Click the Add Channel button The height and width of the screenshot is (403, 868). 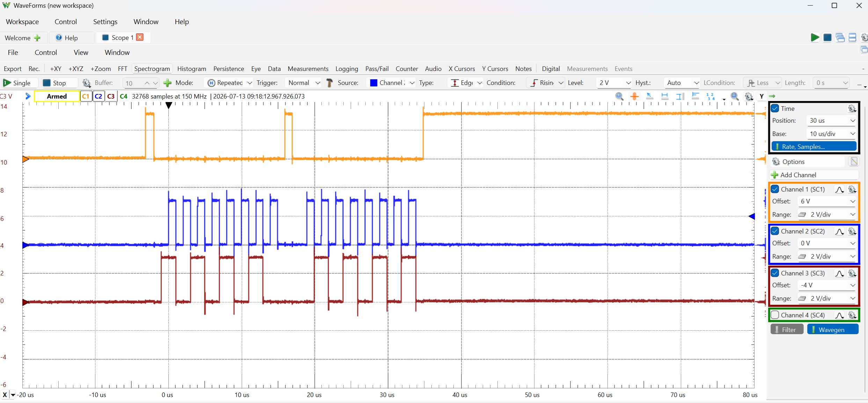814,175
